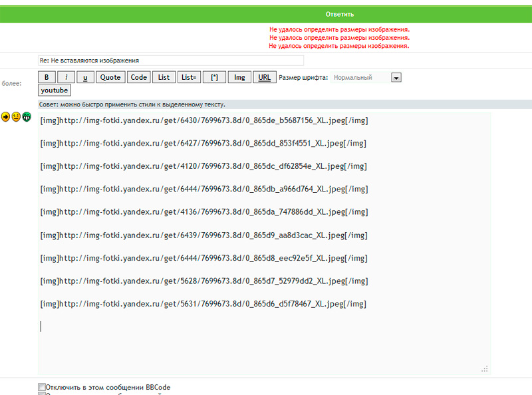The width and height of the screenshot is (532, 395).
Task: Click the URL tag button
Action: coord(264,77)
